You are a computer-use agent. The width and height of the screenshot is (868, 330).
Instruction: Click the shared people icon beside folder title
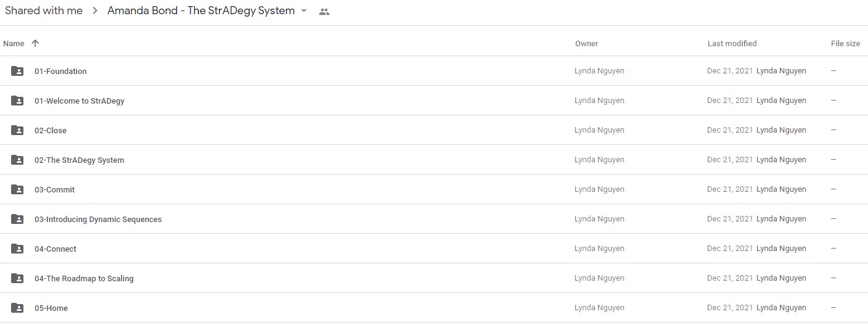[x=324, y=11]
